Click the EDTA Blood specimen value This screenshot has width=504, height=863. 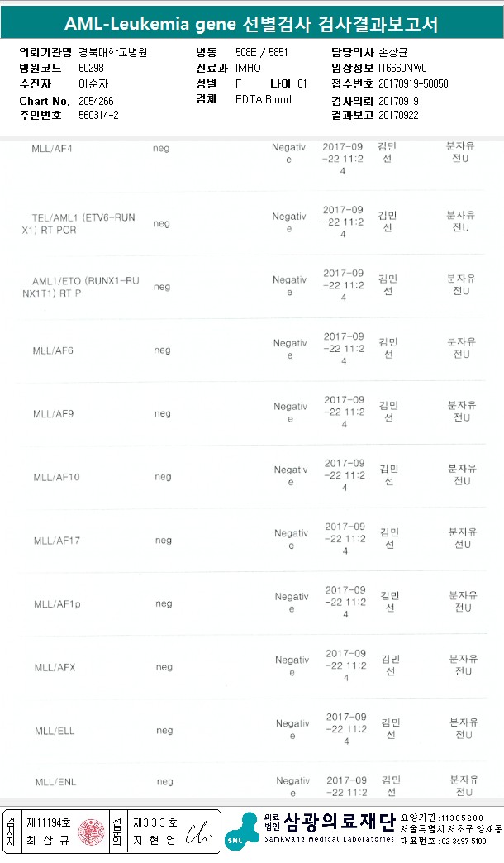point(264,100)
